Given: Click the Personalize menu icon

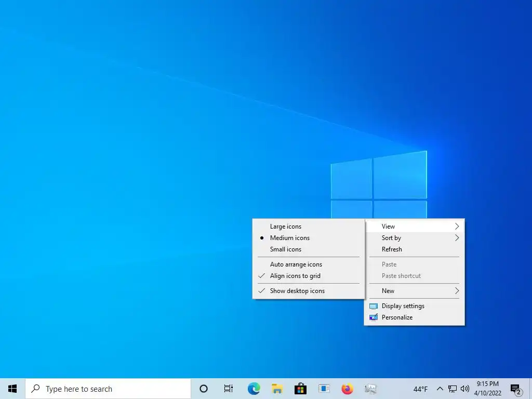Looking at the screenshot, I should tap(373, 317).
